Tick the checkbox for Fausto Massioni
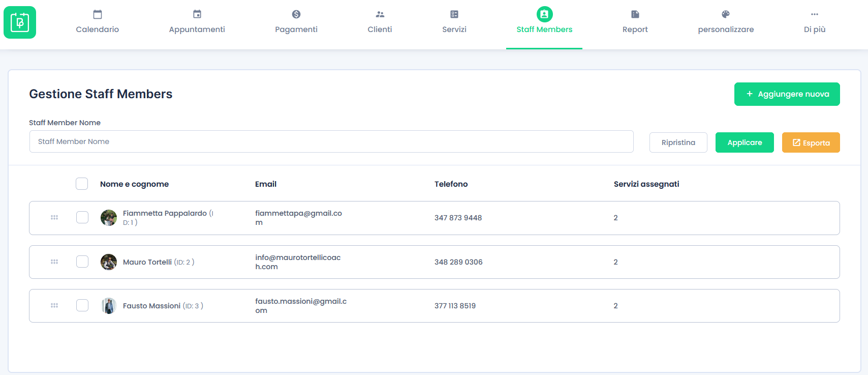The width and height of the screenshot is (868, 375). [x=82, y=305]
